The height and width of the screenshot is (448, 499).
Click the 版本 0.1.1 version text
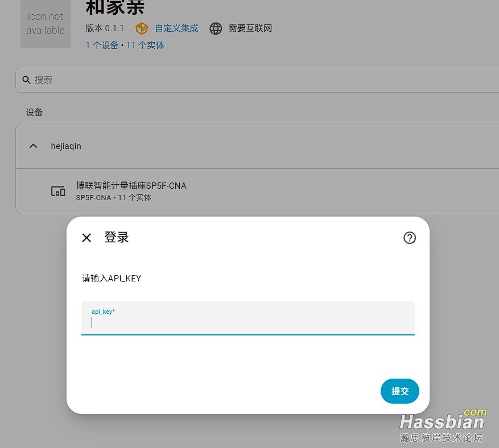[104, 28]
